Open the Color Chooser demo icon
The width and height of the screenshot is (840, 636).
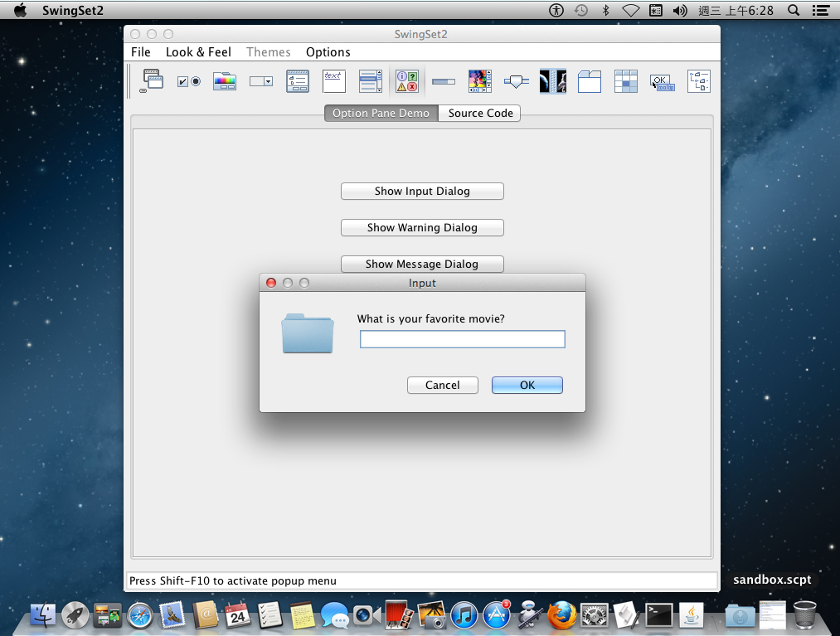click(225, 80)
